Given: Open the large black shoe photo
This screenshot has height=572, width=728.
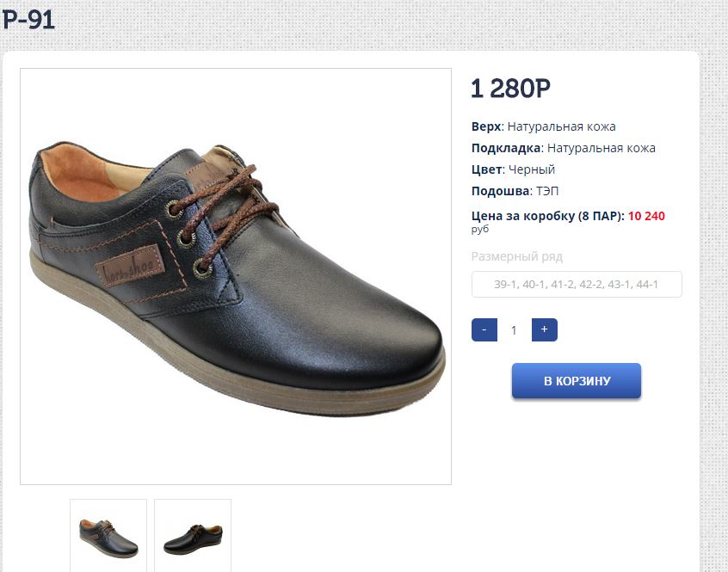Looking at the screenshot, I should [236, 276].
